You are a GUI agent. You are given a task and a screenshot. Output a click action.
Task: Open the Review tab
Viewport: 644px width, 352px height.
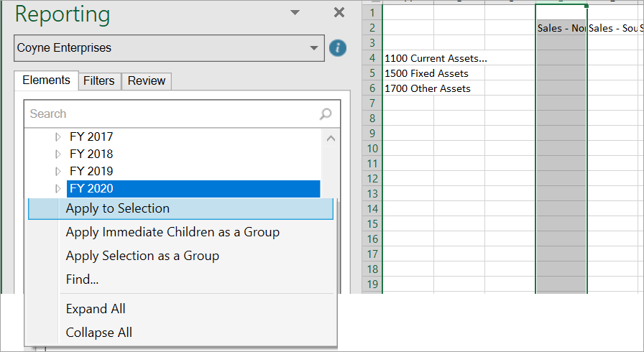pyautogui.click(x=146, y=81)
